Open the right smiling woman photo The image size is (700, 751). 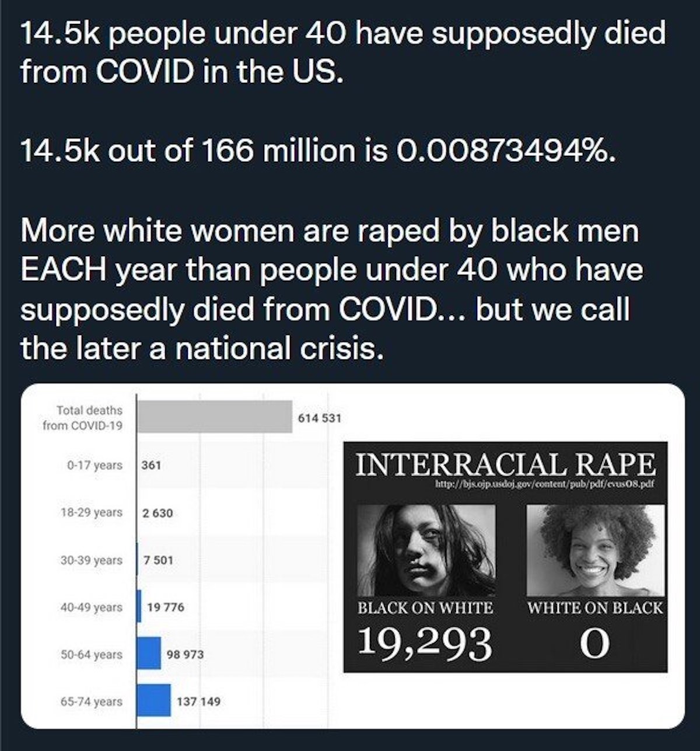(595, 551)
